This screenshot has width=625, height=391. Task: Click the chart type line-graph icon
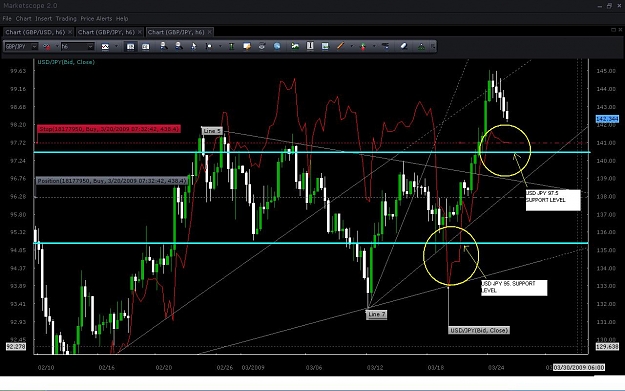coord(105,47)
